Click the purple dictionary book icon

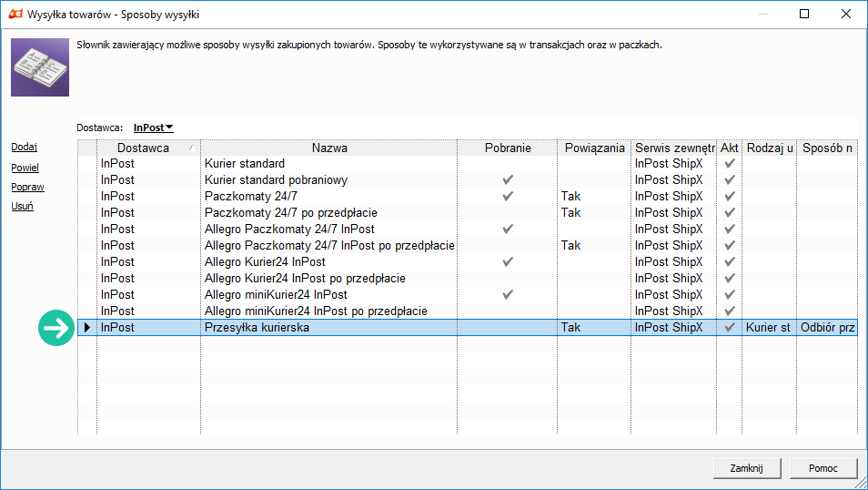click(40, 67)
